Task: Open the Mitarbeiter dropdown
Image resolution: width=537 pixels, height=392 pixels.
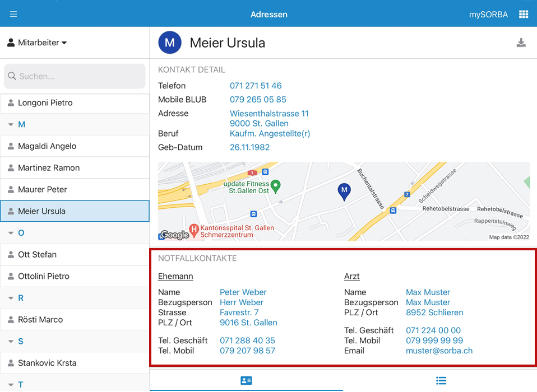Action: tap(37, 43)
